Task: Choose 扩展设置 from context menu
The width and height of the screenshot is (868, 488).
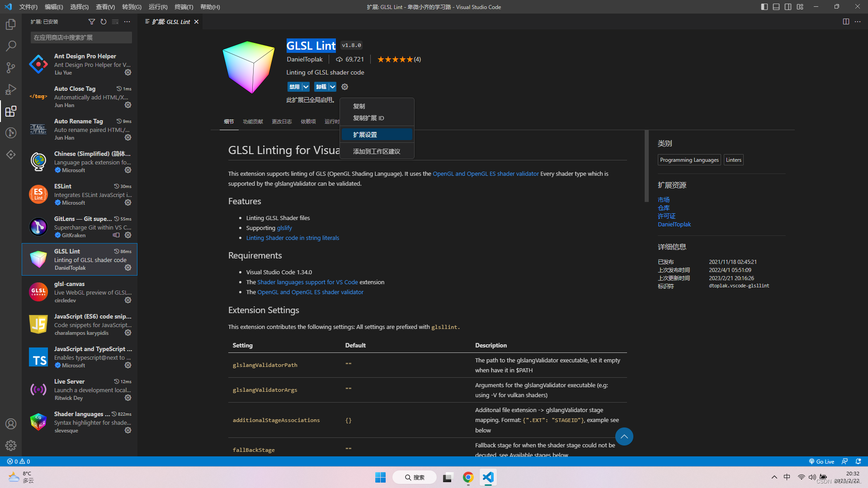Action: tap(377, 135)
